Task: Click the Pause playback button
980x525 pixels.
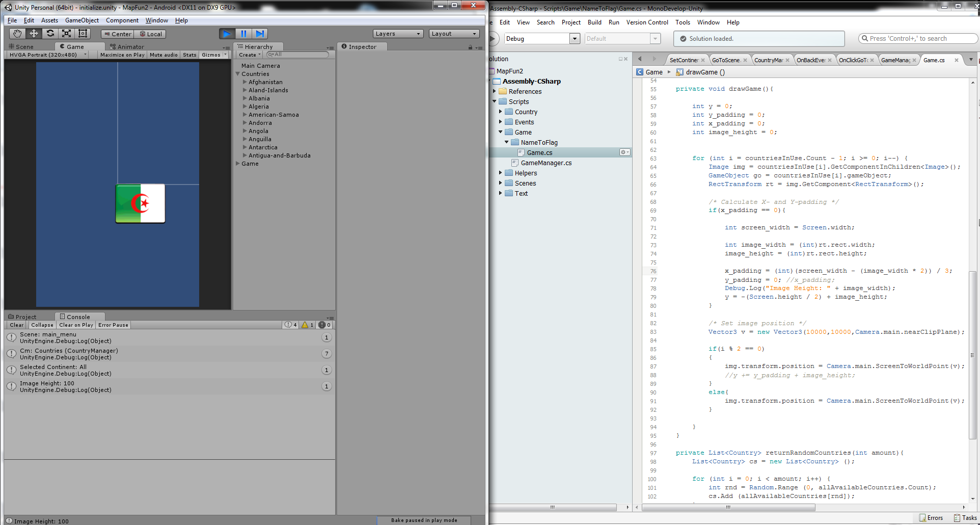Action: tap(243, 34)
